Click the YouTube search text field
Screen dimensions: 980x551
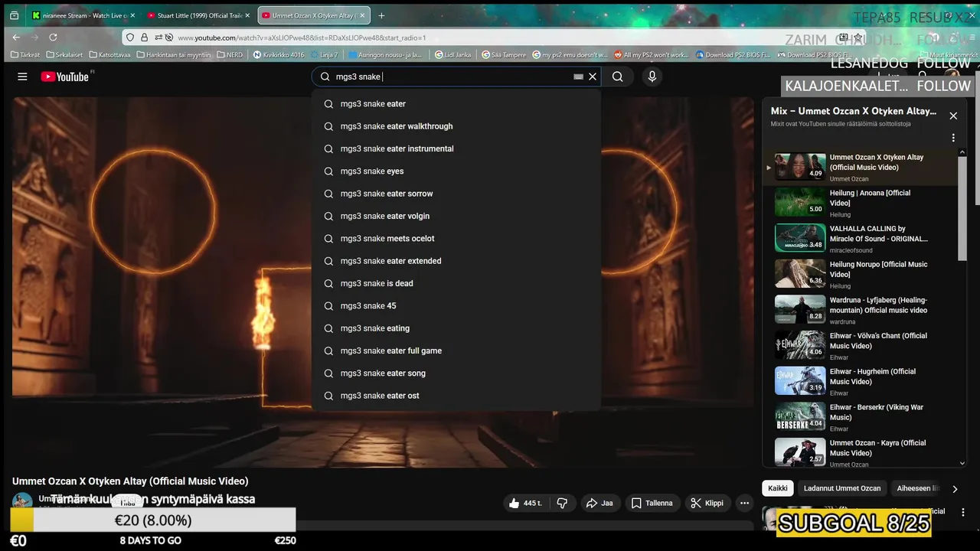pos(452,77)
